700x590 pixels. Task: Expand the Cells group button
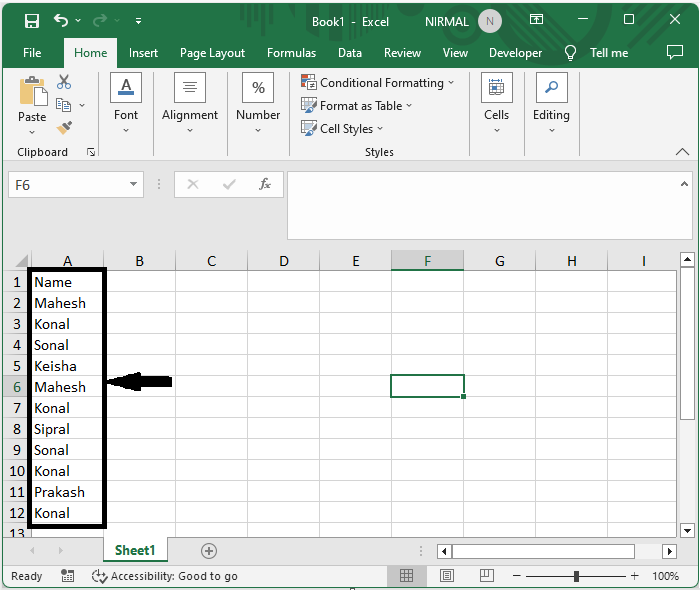(x=496, y=103)
